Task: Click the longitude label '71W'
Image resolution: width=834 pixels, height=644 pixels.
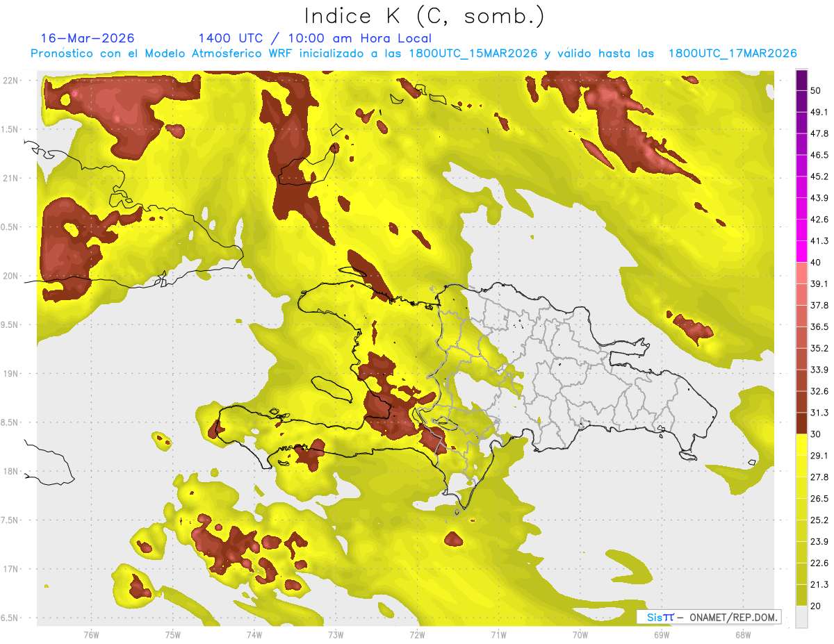Action: (x=498, y=634)
